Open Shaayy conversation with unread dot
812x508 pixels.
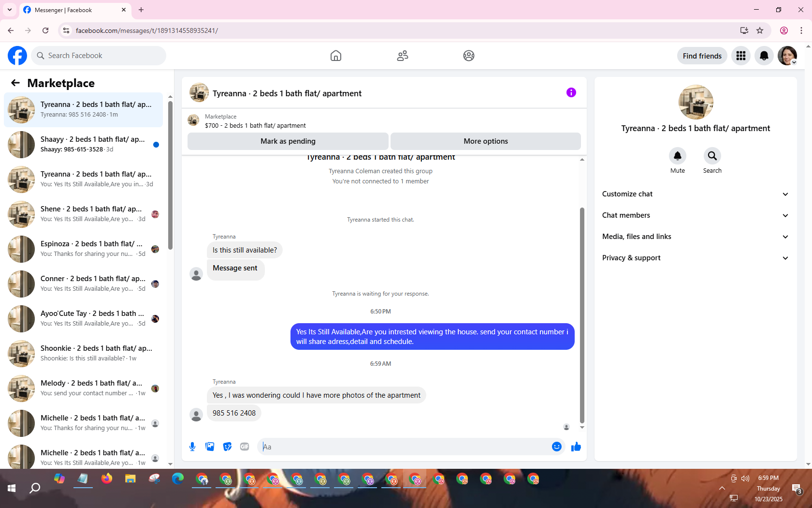(84, 145)
